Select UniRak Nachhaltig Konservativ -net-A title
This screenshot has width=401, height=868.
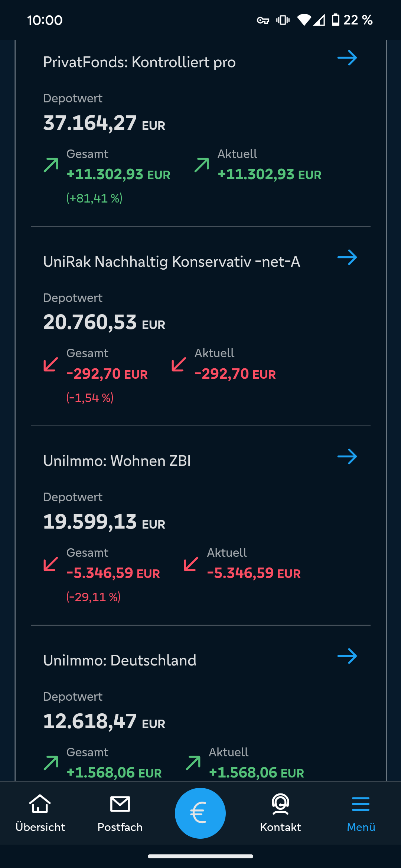(x=172, y=262)
